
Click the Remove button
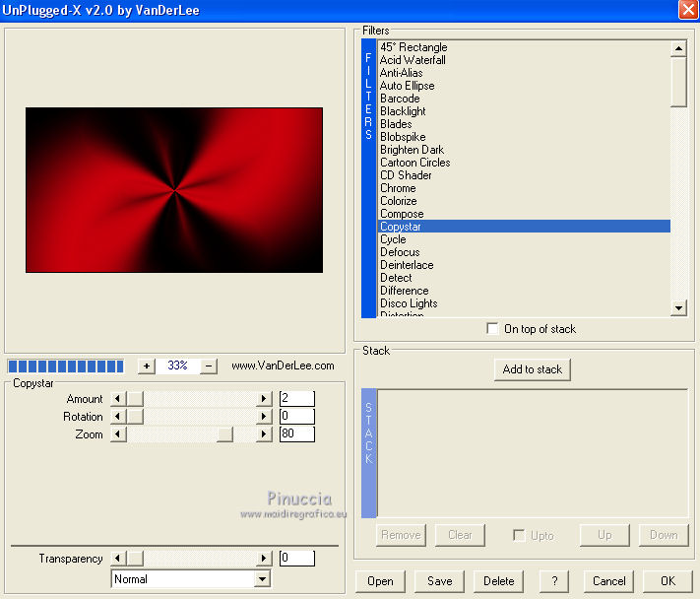(401, 535)
